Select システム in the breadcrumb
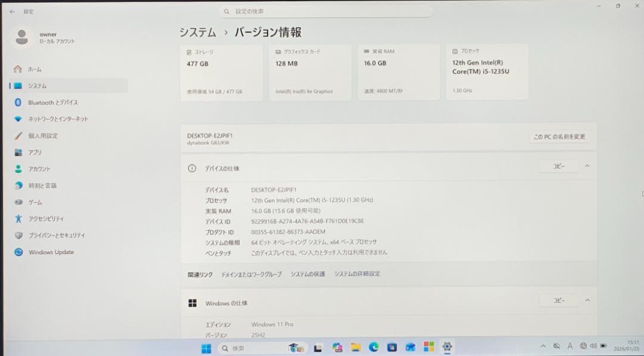The width and height of the screenshot is (644, 356). click(x=195, y=33)
